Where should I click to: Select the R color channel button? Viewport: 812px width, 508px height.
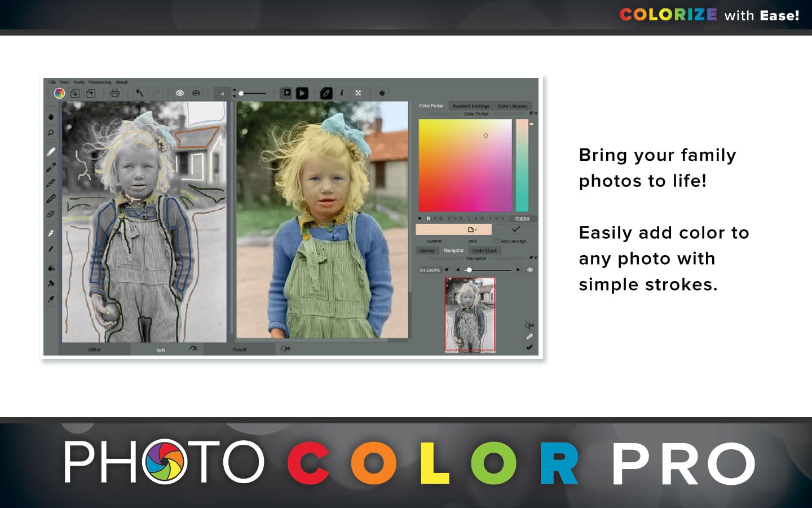point(429,218)
